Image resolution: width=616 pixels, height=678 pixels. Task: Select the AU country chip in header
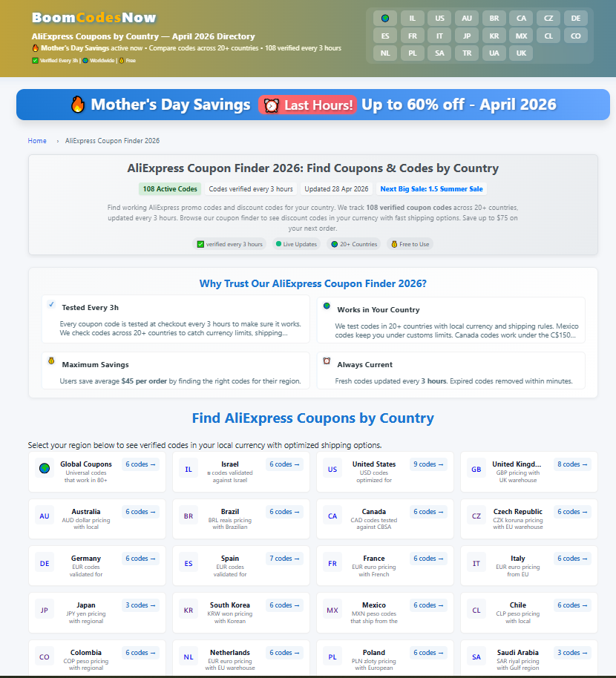click(467, 18)
